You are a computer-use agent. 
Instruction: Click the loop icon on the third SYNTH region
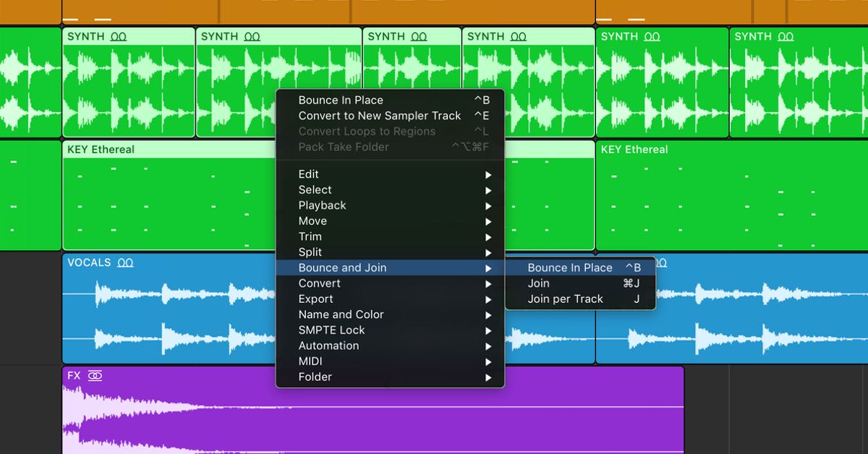[419, 37]
